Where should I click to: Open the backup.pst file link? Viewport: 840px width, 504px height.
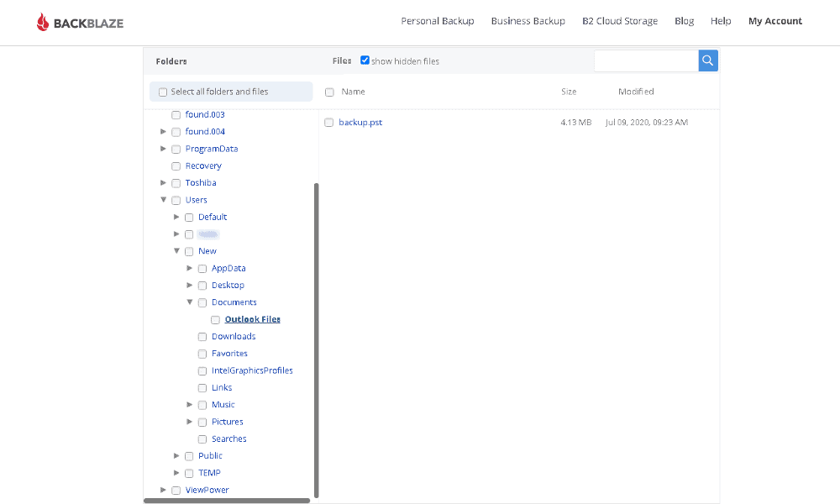tap(360, 122)
